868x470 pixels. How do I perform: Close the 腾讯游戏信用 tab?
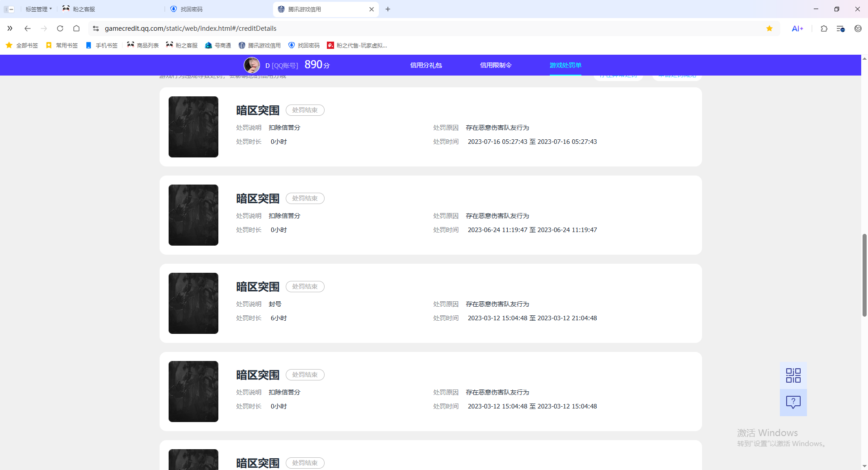tap(372, 9)
